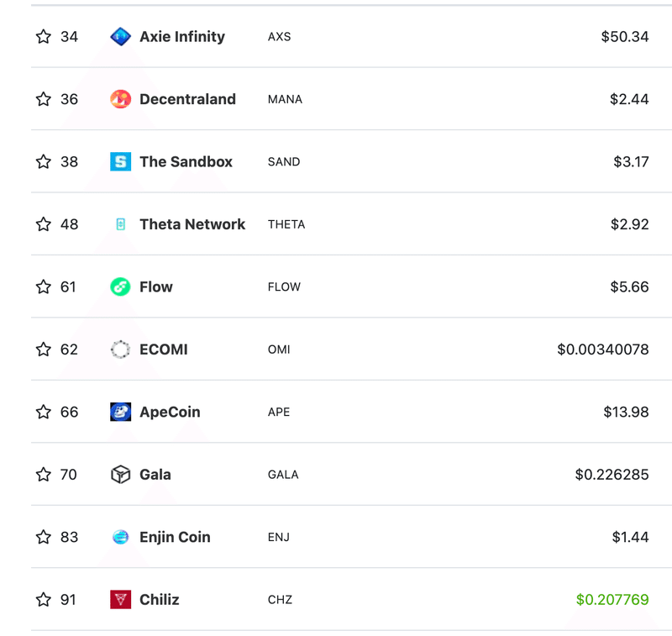
Task: Toggle the favorite star for Decentraland
Action: pos(44,99)
